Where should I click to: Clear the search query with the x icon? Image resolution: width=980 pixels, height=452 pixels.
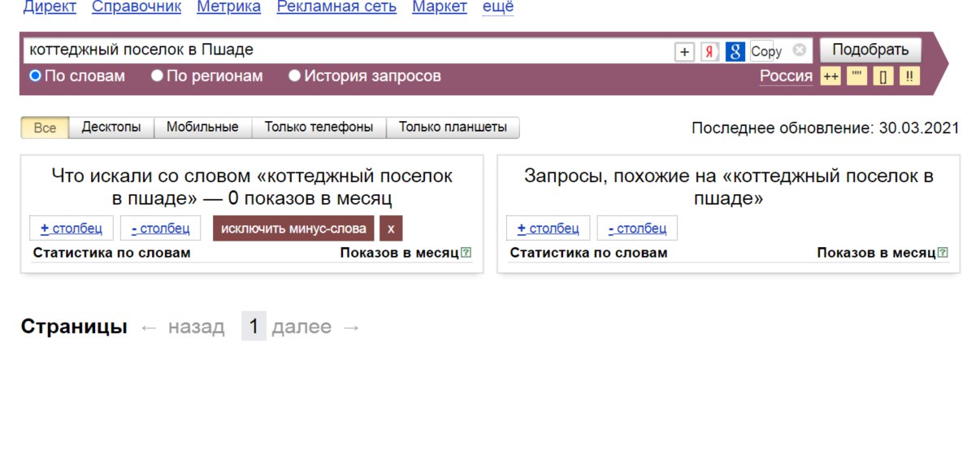799,50
